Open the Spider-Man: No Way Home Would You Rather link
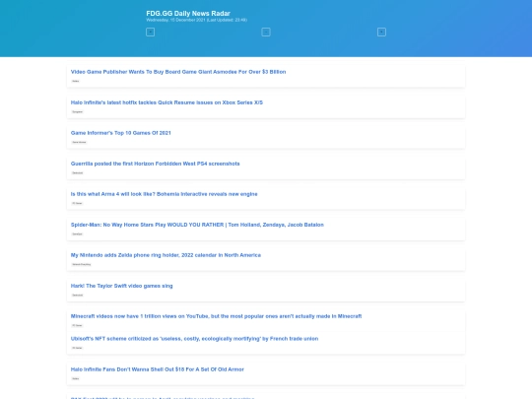Image resolution: width=532 pixels, height=399 pixels. (197, 225)
